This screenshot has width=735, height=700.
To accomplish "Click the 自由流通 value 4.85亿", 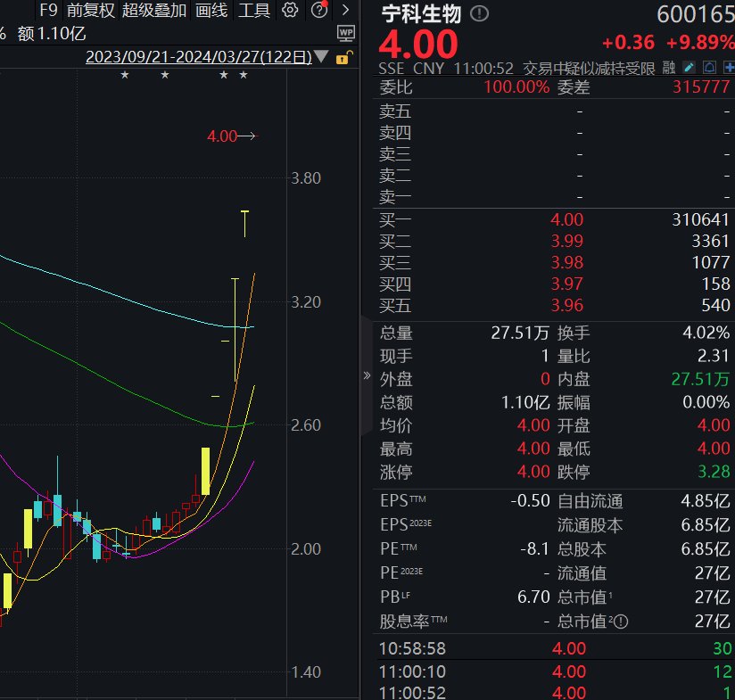I will [x=706, y=501].
